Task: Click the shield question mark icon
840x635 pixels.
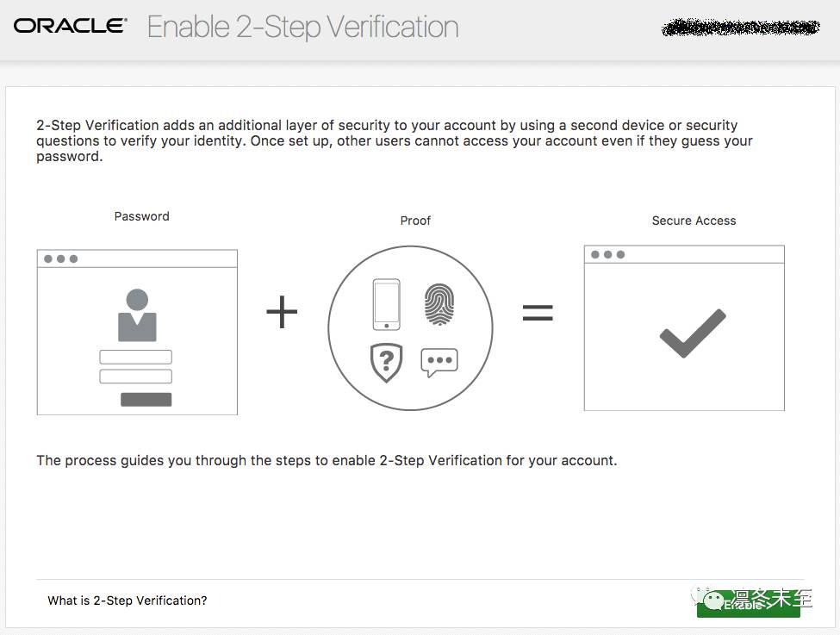Action: [387, 361]
